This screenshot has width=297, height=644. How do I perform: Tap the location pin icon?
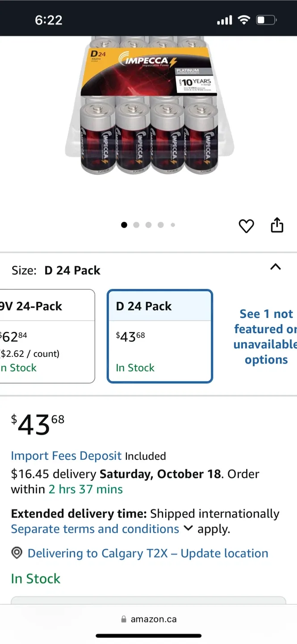(17, 553)
